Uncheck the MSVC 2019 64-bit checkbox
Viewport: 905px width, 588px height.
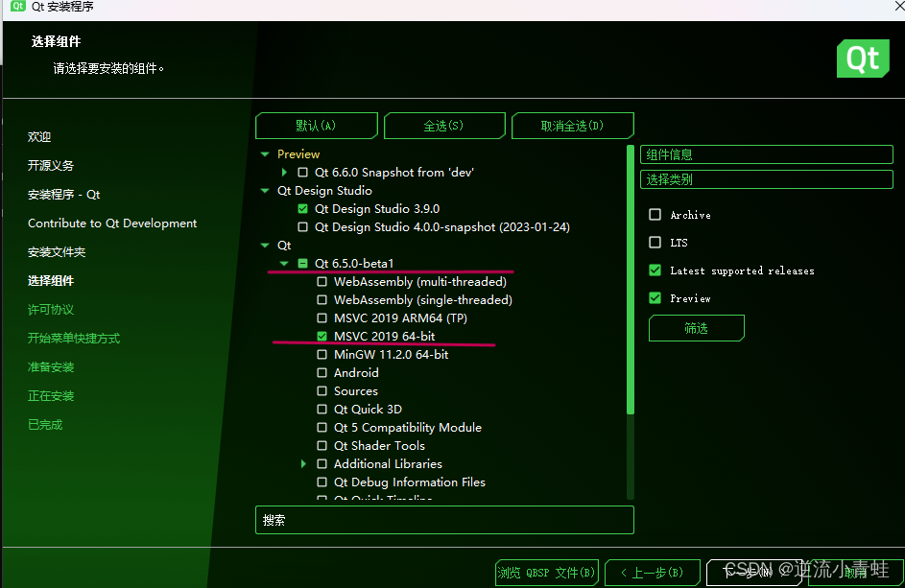click(322, 336)
